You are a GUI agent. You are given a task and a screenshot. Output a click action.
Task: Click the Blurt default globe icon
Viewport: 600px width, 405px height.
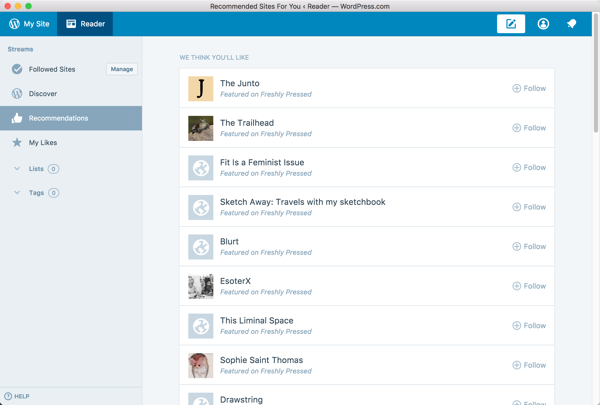click(x=201, y=247)
